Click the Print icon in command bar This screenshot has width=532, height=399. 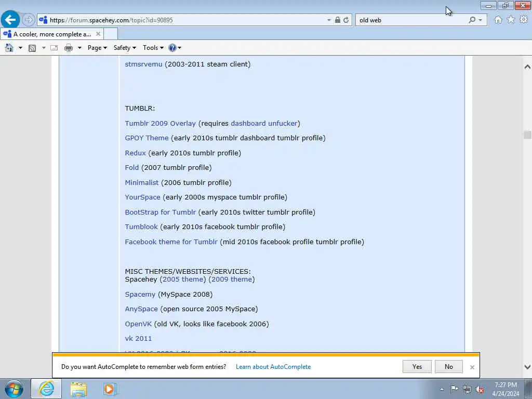pyautogui.click(x=69, y=48)
